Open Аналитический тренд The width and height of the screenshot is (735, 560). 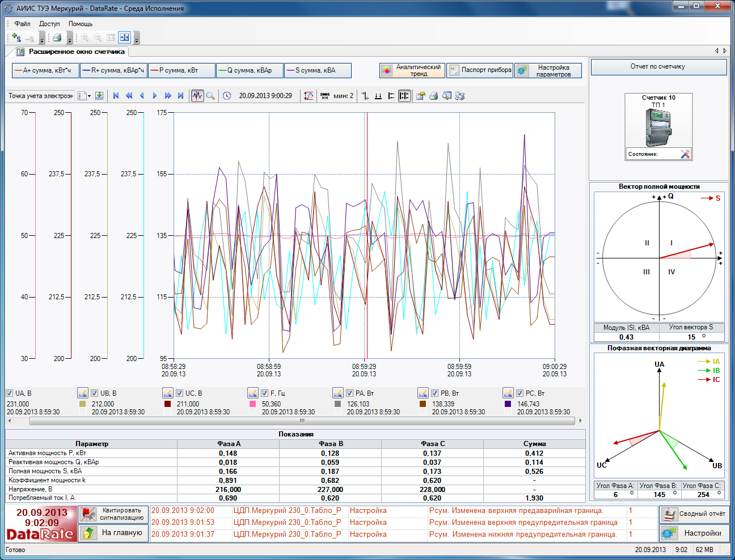412,70
